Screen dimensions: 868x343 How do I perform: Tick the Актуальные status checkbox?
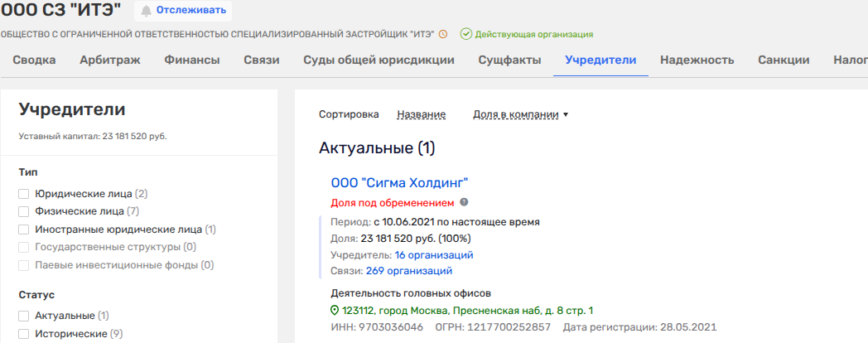tap(24, 316)
